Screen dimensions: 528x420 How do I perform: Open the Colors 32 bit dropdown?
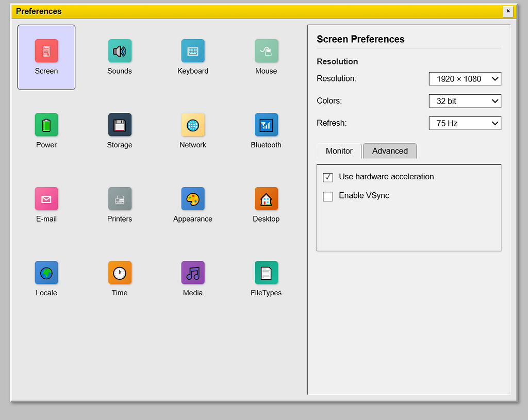pos(465,101)
